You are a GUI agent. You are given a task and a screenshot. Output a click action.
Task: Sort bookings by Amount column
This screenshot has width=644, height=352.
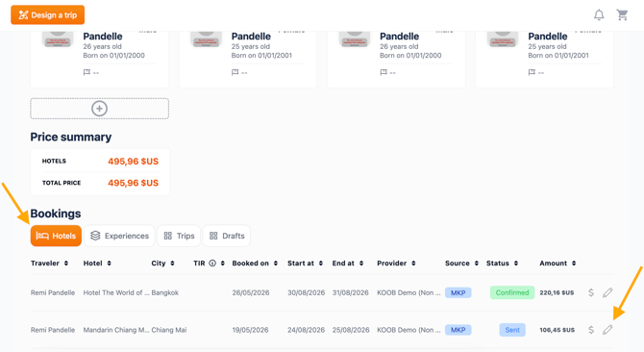click(x=557, y=264)
